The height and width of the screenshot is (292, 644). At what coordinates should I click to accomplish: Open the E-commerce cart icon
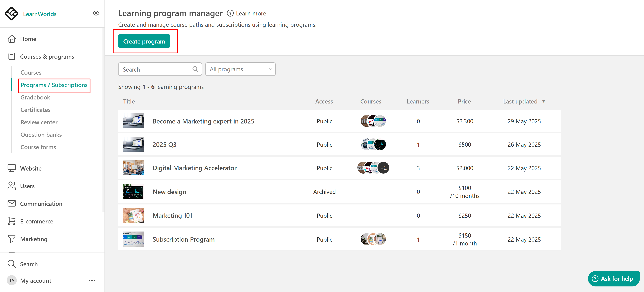click(12, 221)
